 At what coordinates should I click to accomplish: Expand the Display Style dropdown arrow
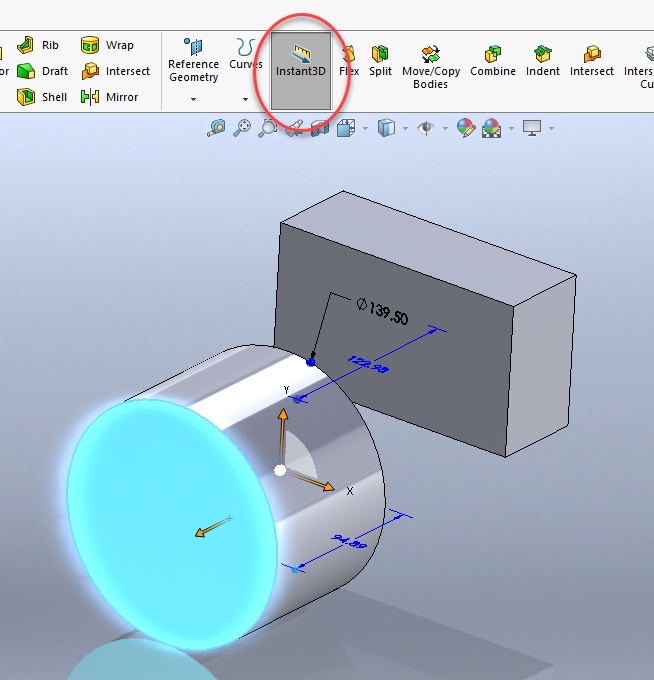(405, 128)
